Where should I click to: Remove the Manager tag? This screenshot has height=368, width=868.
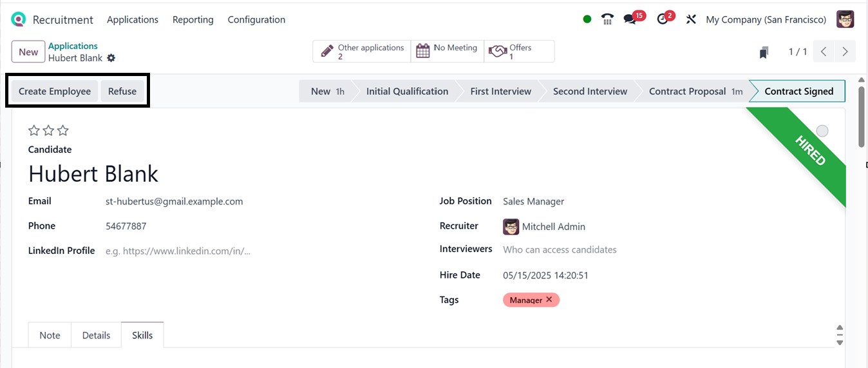[x=549, y=300]
